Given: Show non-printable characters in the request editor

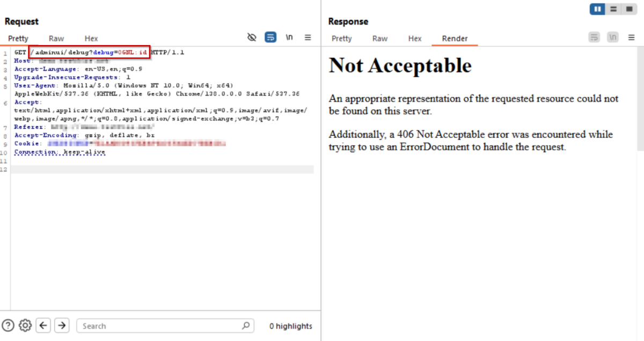Looking at the screenshot, I should coord(252,37).
